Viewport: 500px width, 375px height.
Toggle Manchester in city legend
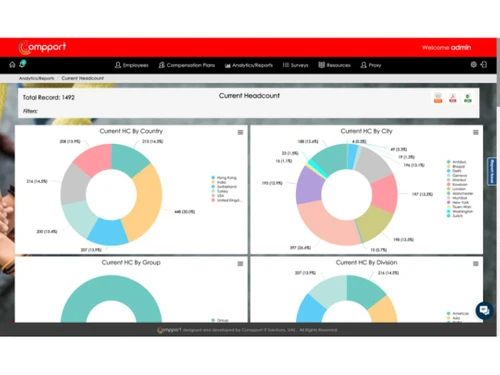pyautogui.click(x=460, y=193)
